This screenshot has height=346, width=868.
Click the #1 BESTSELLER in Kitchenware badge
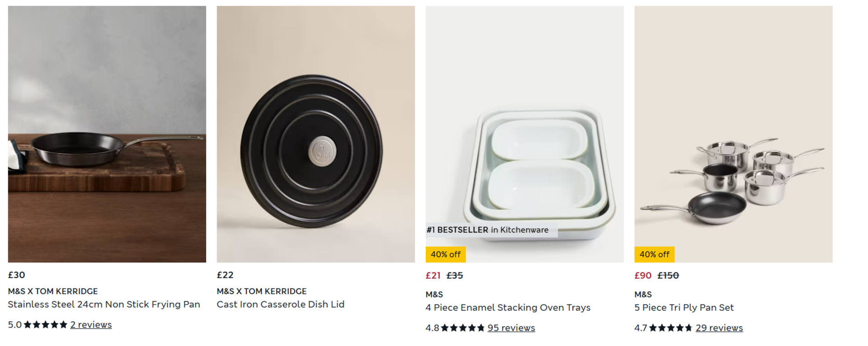point(487,230)
